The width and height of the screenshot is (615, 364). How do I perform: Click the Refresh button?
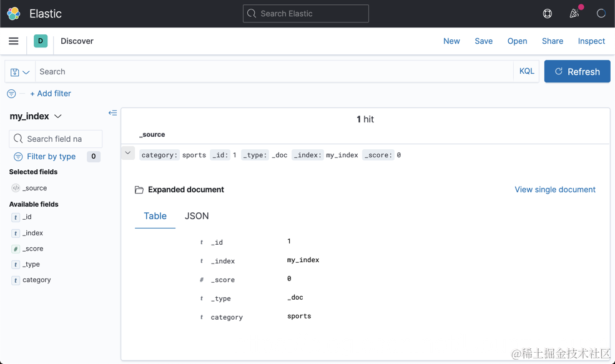coord(577,71)
